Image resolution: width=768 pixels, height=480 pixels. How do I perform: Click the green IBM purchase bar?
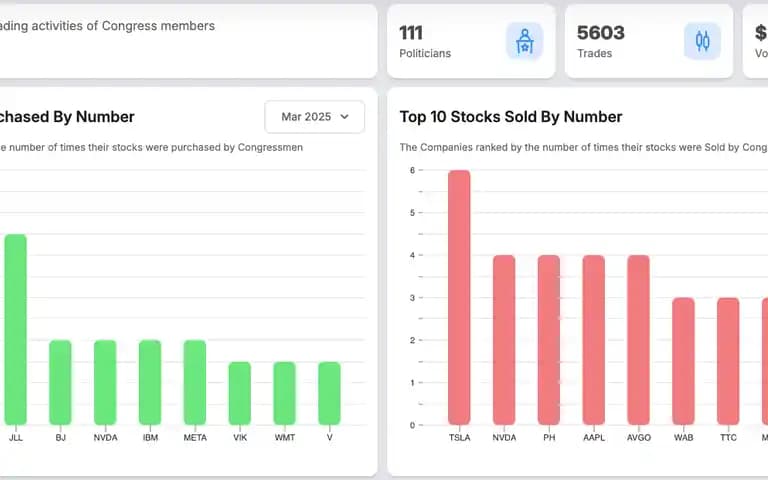pyautogui.click(x=150, y=383)
